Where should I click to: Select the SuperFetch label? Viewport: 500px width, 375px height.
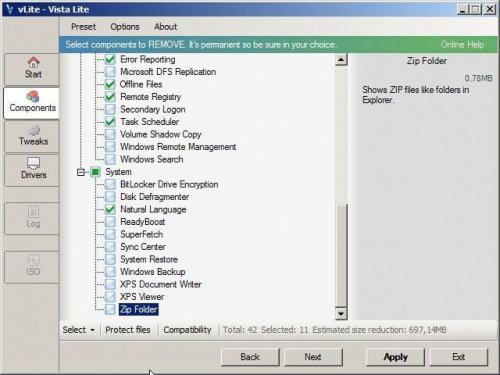click(141, 234)
